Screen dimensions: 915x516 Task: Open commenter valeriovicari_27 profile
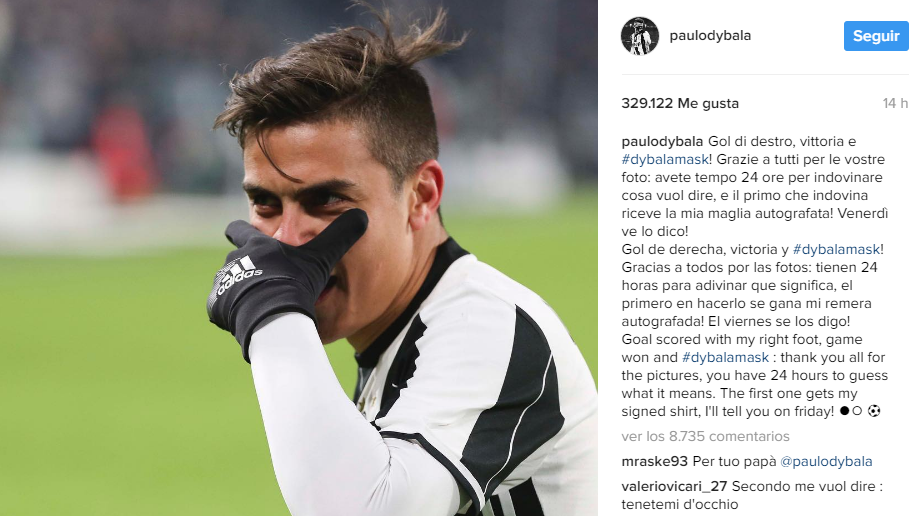[674, 486]
